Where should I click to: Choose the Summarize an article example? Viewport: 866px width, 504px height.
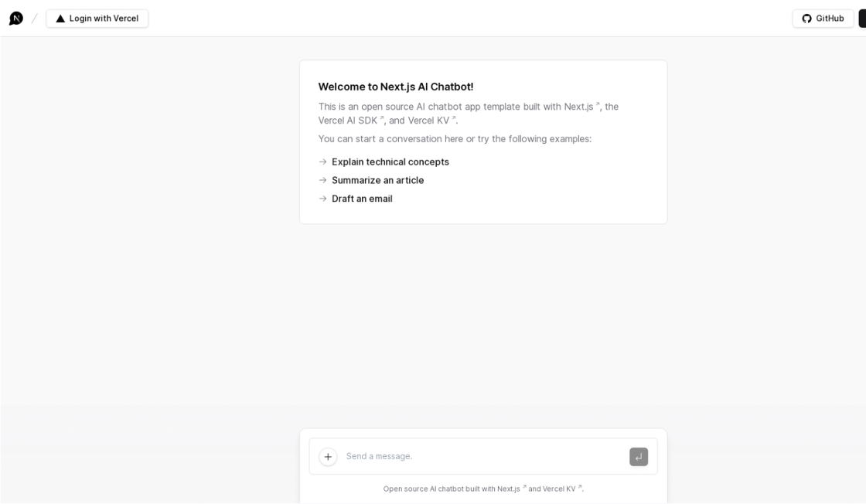coord(377,181)
